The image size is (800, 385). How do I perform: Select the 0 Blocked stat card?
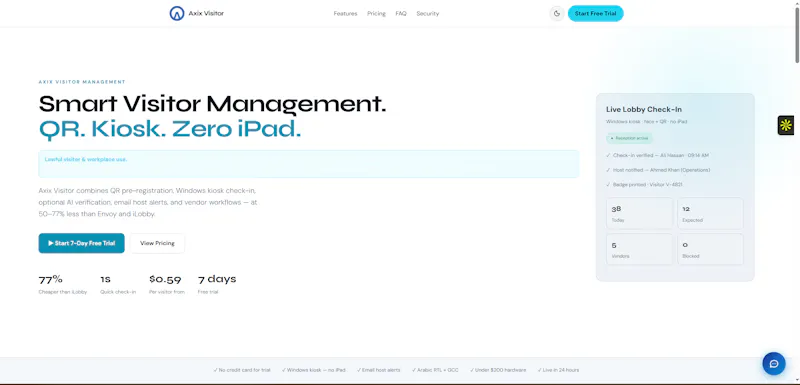(710, 249)
